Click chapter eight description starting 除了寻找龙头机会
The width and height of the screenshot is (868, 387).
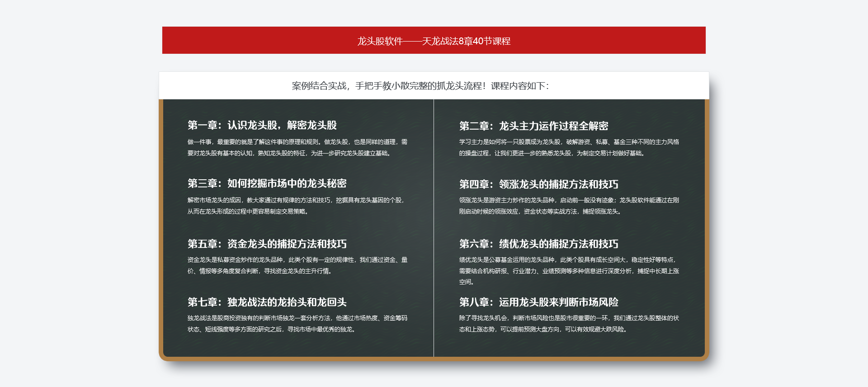(x=569, y=324)
